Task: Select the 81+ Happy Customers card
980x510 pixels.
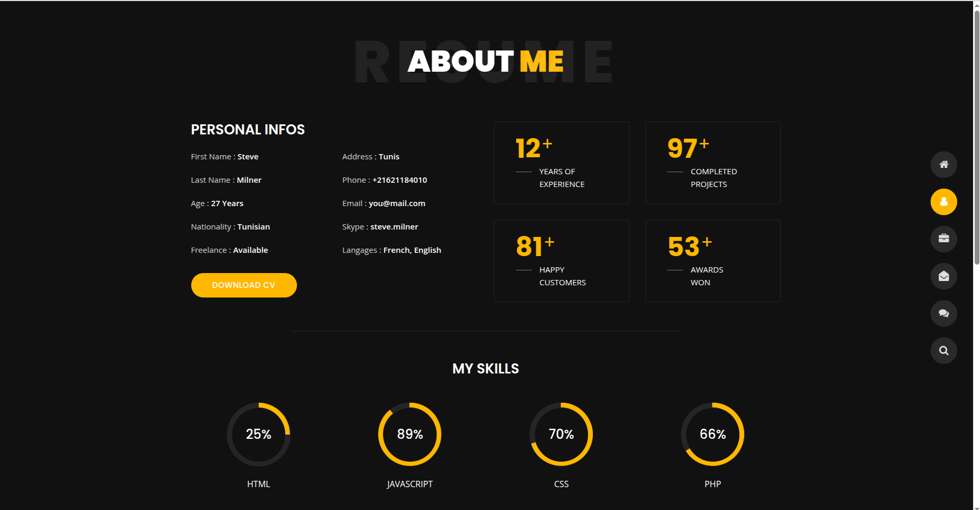Action: 561,261
